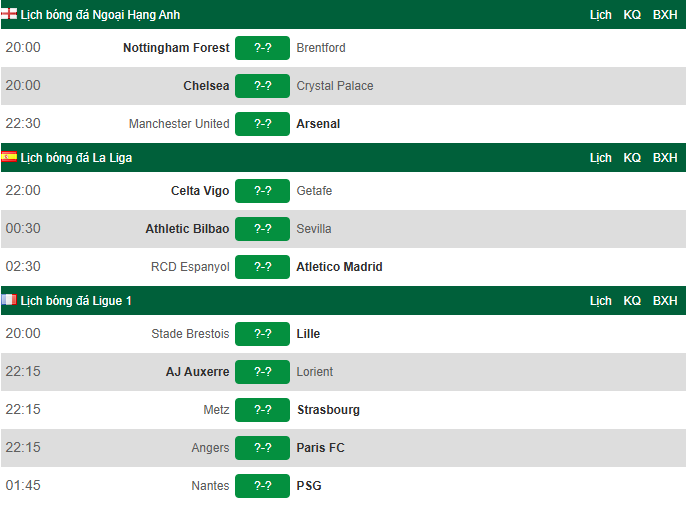The width and height of the screenshot is (686, 505).
Task: Select the Atletico Madrid team name
Action: [340, 267]
